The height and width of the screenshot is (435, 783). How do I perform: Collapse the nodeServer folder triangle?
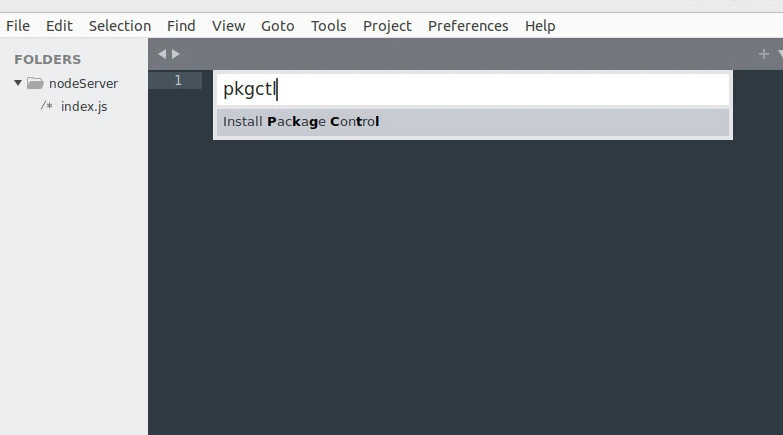(18, 83)
